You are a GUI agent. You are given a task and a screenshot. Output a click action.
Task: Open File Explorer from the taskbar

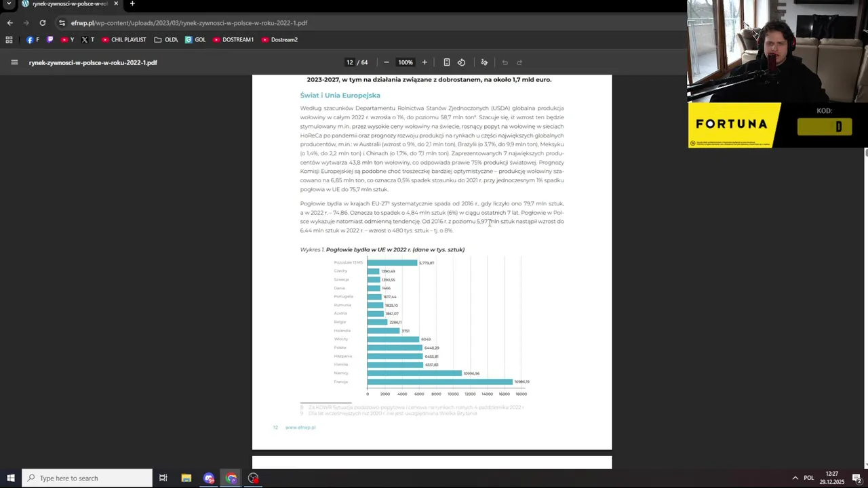point(186,478)
